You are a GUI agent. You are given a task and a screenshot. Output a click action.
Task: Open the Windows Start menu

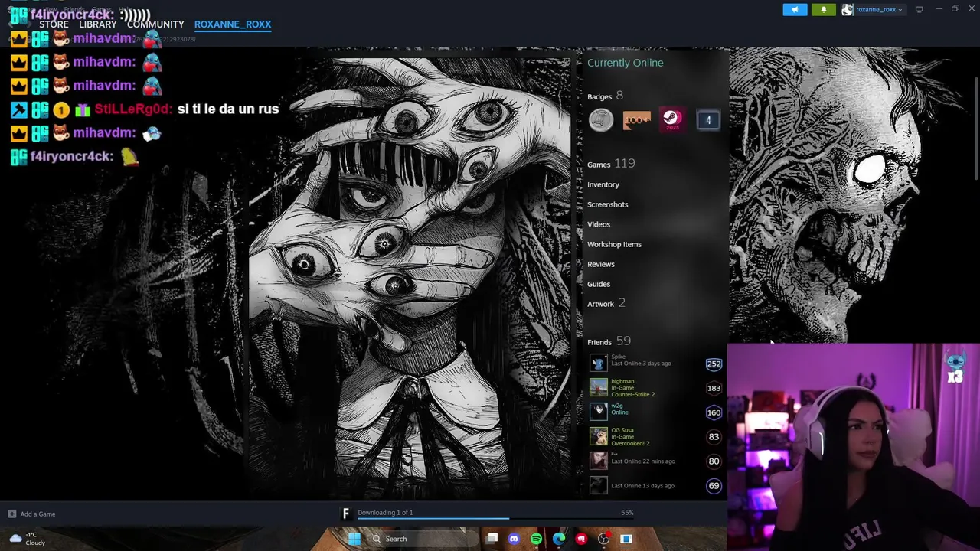click(354, 539)
